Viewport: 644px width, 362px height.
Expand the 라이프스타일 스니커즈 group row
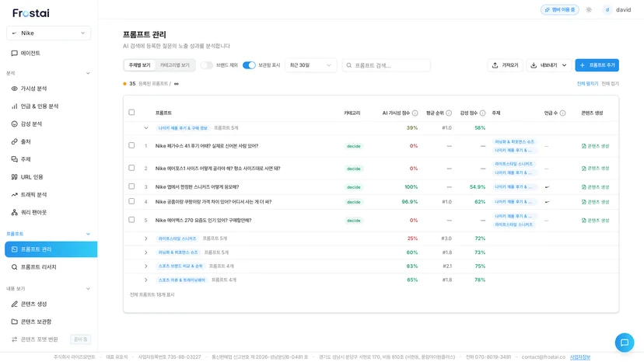(x=145, y=238)
